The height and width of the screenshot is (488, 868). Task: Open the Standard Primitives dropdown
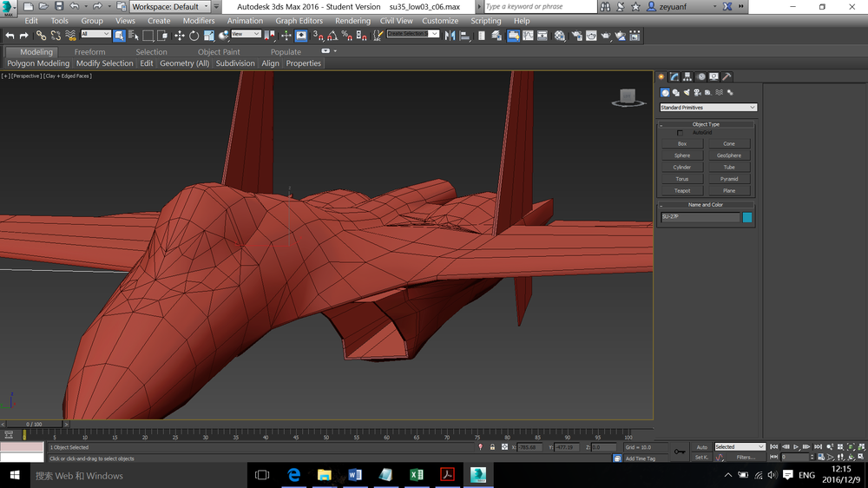point(707,108)
